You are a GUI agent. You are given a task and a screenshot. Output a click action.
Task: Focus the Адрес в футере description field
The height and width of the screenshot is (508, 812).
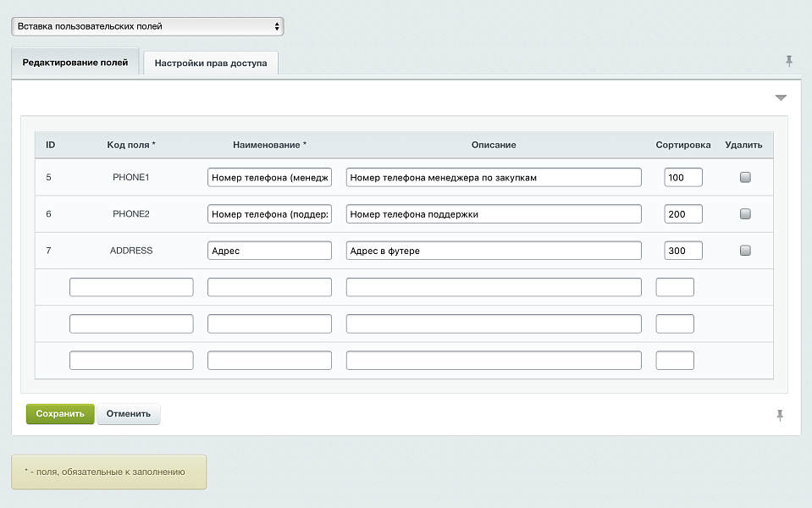[x=494, y=251]
